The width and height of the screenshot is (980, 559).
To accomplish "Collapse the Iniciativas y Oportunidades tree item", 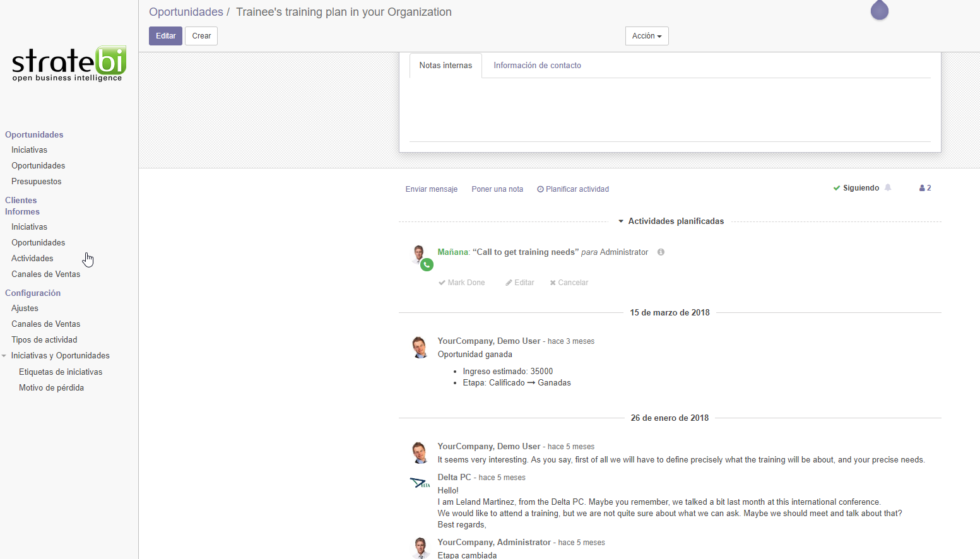I will 3,355.
